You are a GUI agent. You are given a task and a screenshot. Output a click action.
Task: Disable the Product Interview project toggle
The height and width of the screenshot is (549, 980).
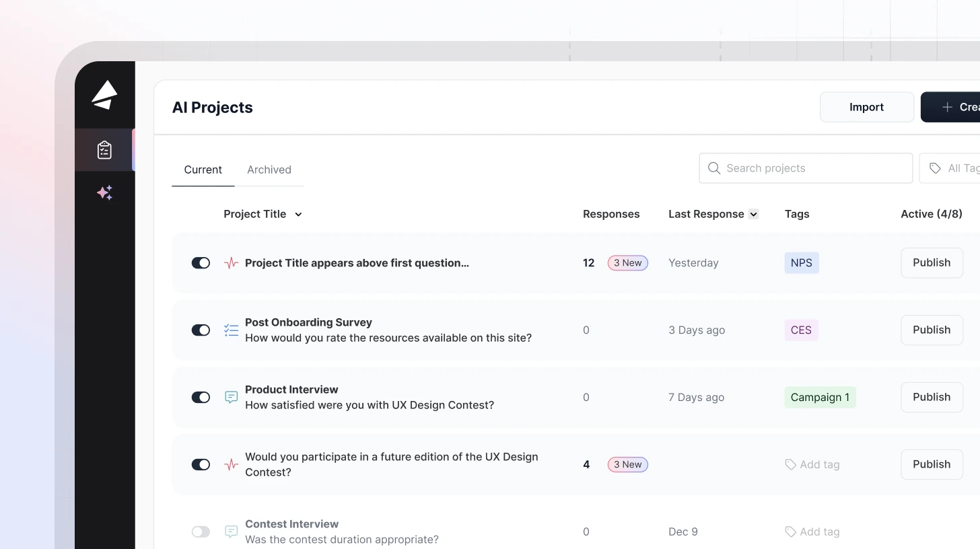pyautogui.click(x=201, y=398)
